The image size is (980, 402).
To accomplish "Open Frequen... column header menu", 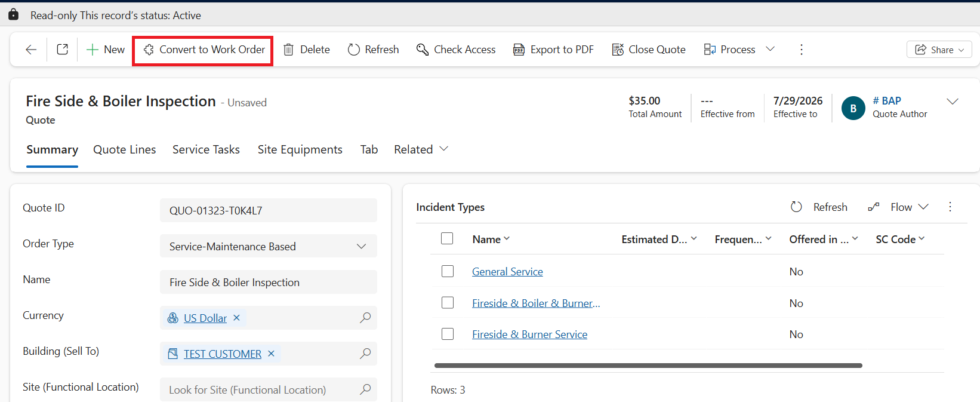I will tap(743, 239).
